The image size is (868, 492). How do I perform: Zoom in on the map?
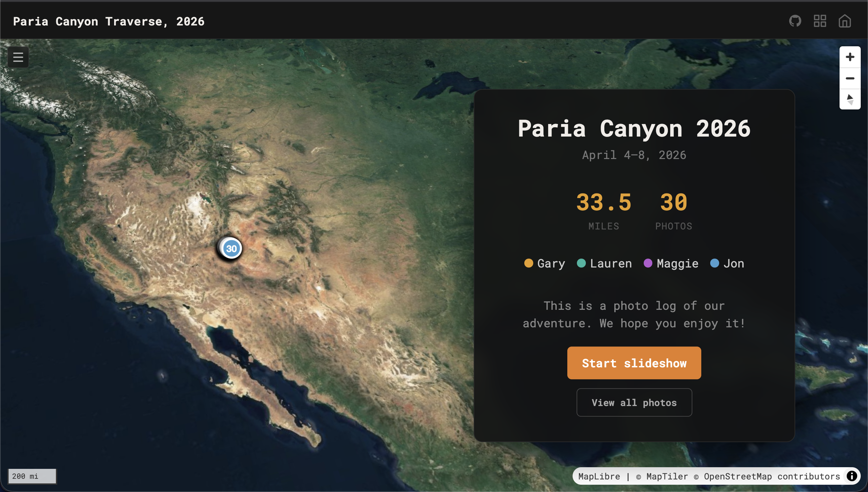point(850,57)
